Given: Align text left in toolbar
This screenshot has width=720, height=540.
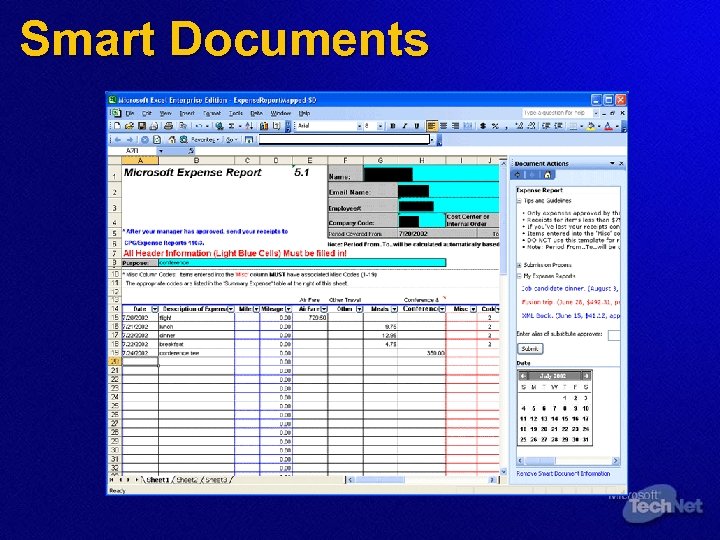Looking at the screenshot, I should [x=432, y=126].
